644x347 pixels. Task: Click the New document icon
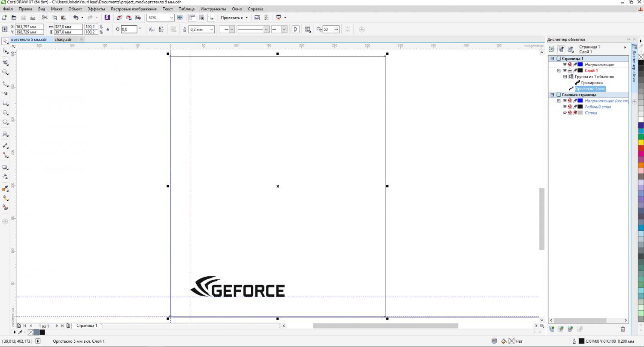pos(4,18)
